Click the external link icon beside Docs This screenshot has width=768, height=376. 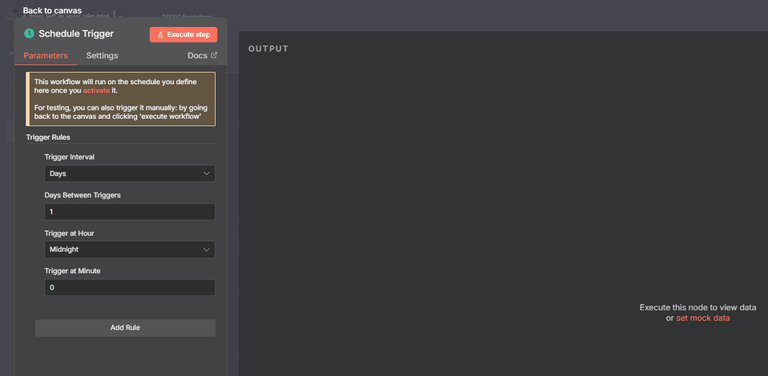pyautogui.click(x=214, y=55)
